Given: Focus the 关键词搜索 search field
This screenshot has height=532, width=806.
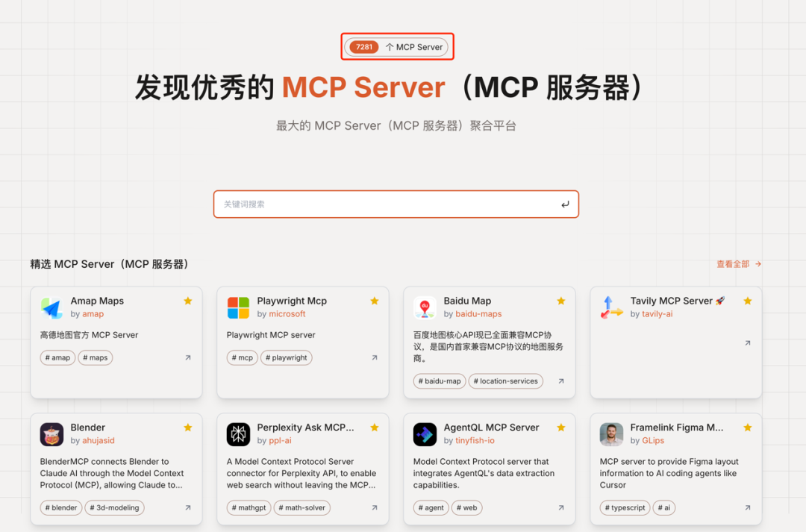Looking at the screenshot, I should pos(396,204).
